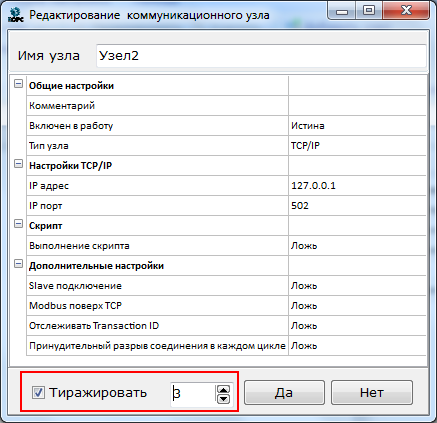437x423 pixels.
Task: Select the Ложь value for Slave подключение
Action: (357, 286)
